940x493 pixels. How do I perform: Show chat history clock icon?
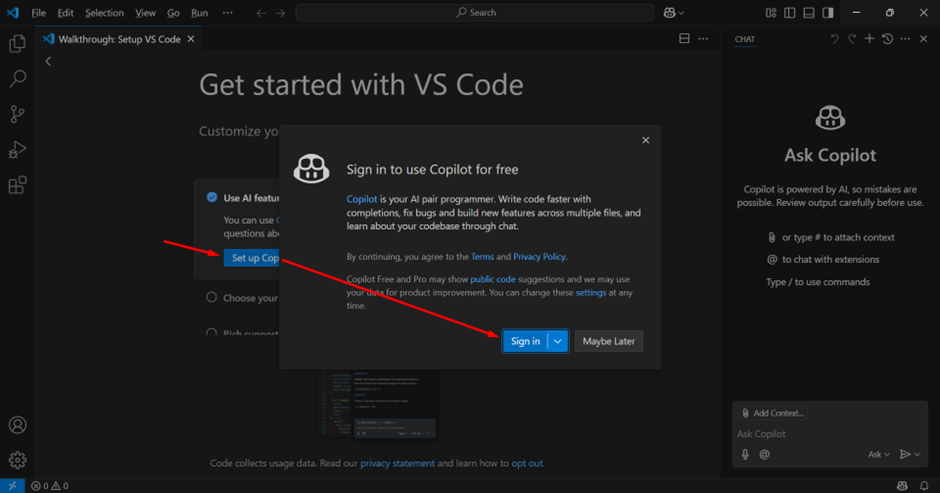click(x=888, y=39)
